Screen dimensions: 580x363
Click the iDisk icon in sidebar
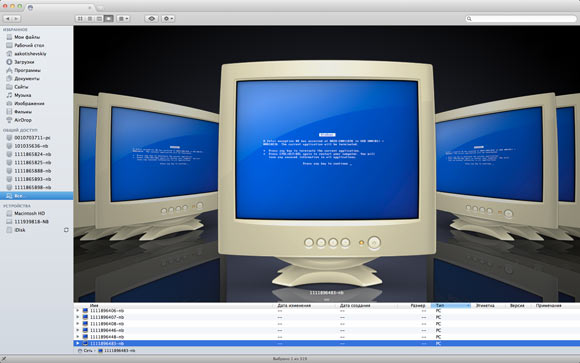(9, 230)
